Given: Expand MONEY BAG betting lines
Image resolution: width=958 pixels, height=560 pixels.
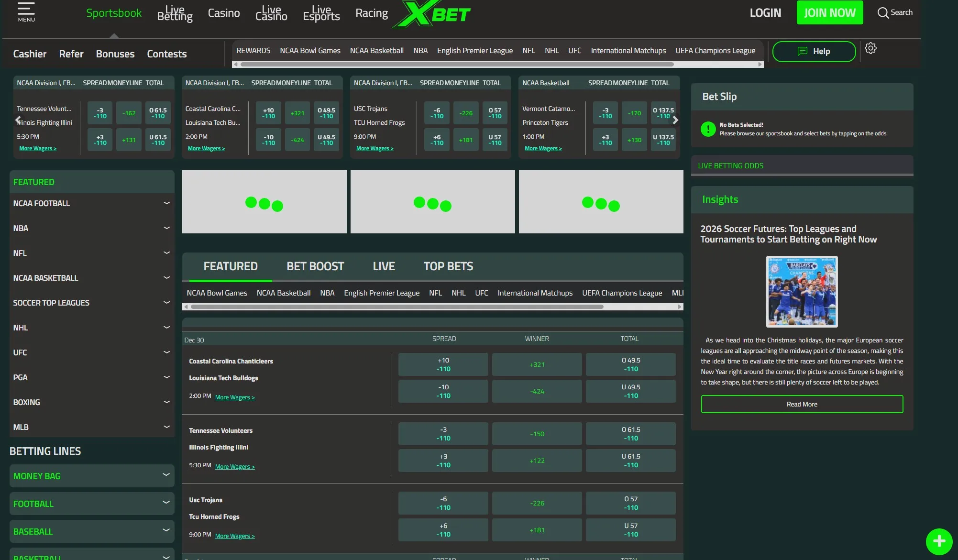Looking at the screenshot, I should (92, 476).
